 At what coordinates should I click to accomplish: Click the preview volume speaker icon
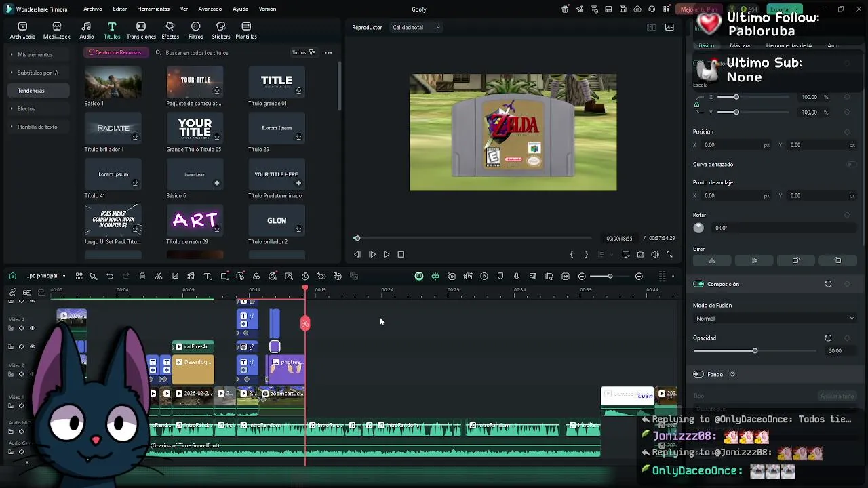pyautogui.click(x=655, y=254)
